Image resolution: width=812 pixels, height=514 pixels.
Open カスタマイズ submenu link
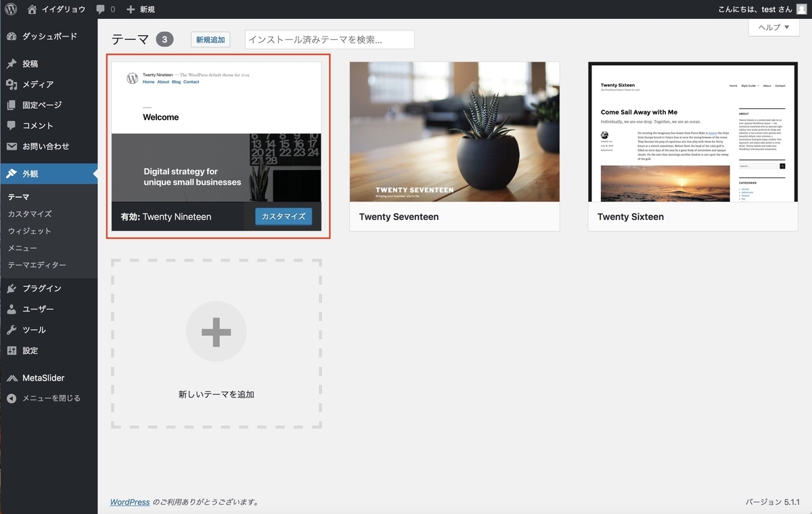[30, 214]
